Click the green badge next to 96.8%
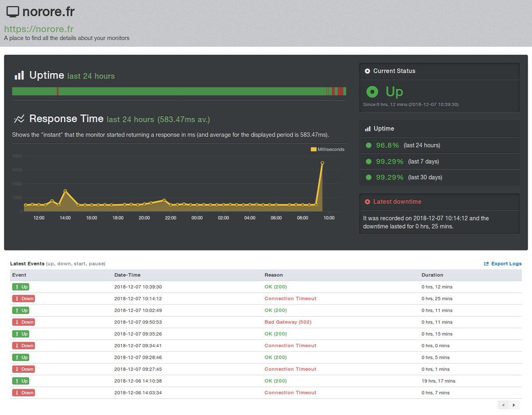 tap(368, 145)
